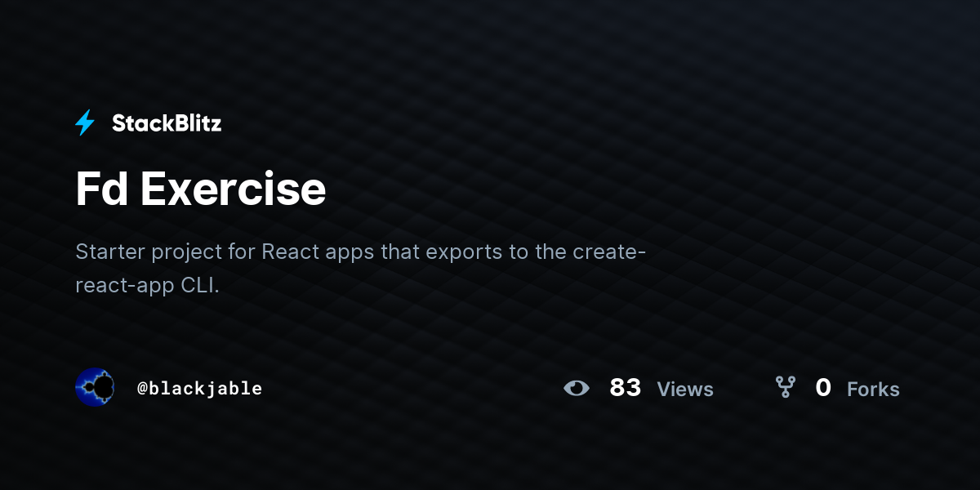Screen dimensions: 980x490
Task: Click the 0 fork count number
Action: (823, 388)
